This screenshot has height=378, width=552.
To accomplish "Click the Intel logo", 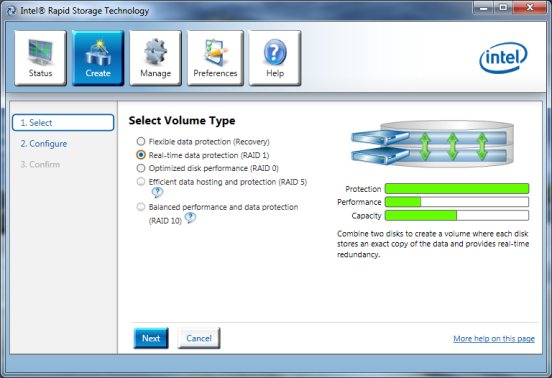I will [x=503, y=58].
